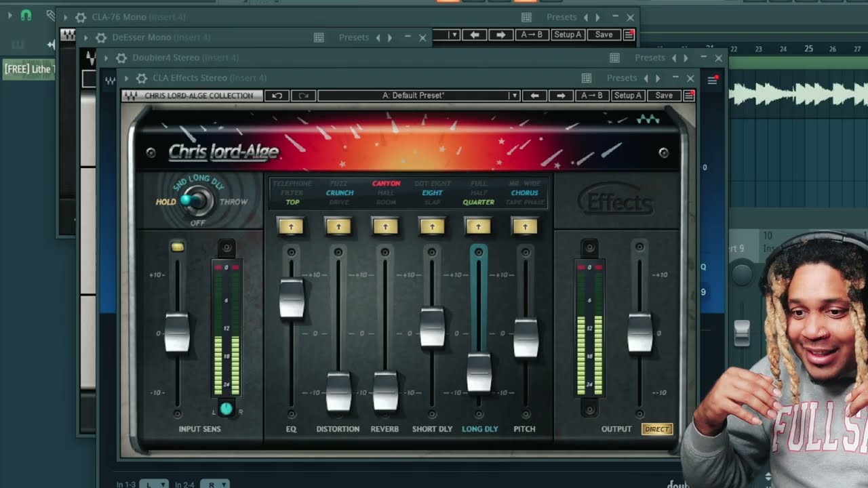Click Setup A button in CLA Effects
The height and width of the screenshot is (488, 868).
[x=627, y=96]
